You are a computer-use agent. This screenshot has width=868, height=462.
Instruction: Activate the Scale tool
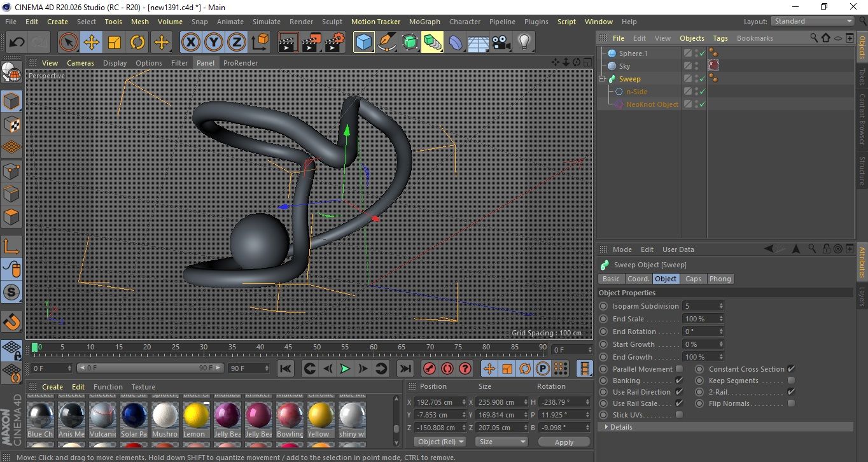point(115,43)
